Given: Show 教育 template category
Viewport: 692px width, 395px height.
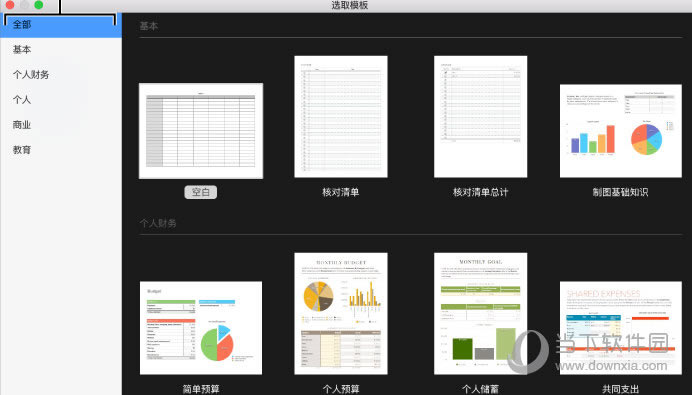Looking at the screenshot, I should 61,150.
